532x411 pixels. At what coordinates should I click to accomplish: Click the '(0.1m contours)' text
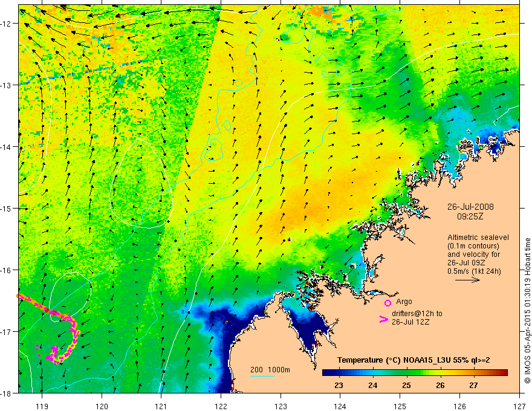click(x=473, y=246)
